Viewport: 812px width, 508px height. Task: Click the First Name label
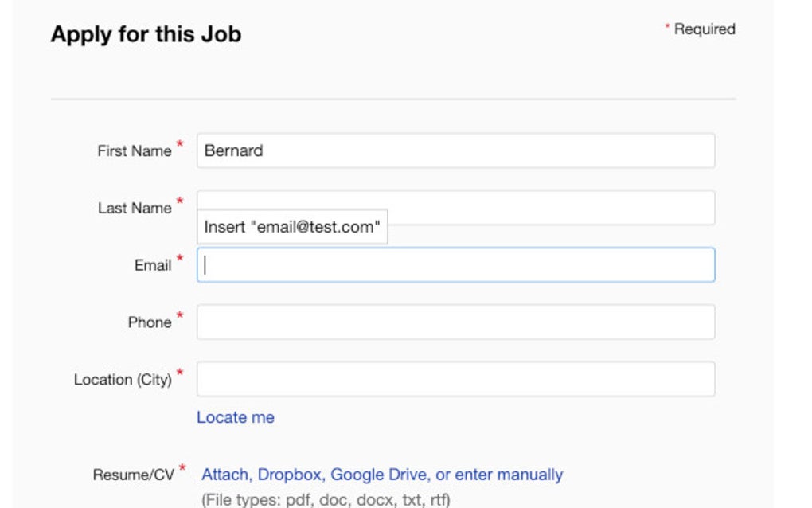[135, 151]
